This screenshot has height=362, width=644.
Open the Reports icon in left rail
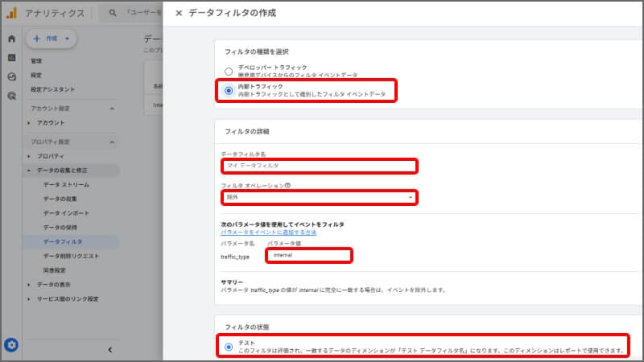click(11, 58)
